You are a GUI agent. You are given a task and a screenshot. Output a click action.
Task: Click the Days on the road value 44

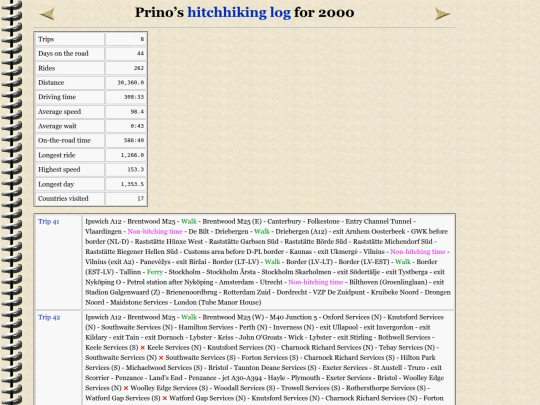click(141, 53)
